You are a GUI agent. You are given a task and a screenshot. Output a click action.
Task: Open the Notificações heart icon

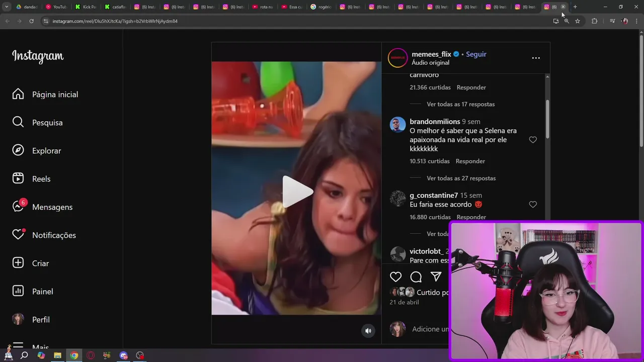click(18, 234)
